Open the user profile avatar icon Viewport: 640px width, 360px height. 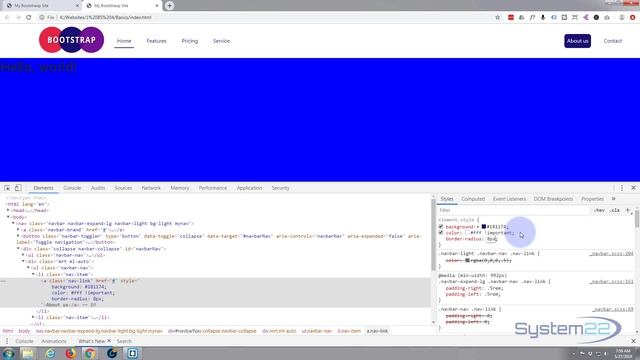pos(622,18)
